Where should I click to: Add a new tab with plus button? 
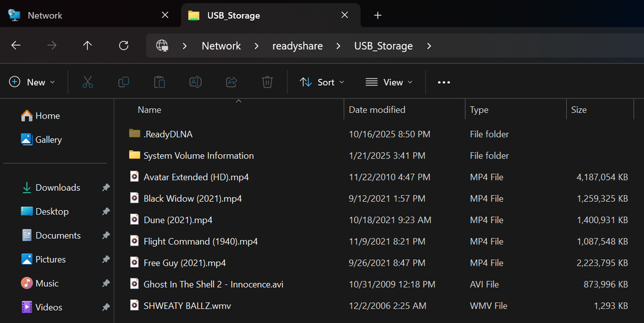pos(378,15)
